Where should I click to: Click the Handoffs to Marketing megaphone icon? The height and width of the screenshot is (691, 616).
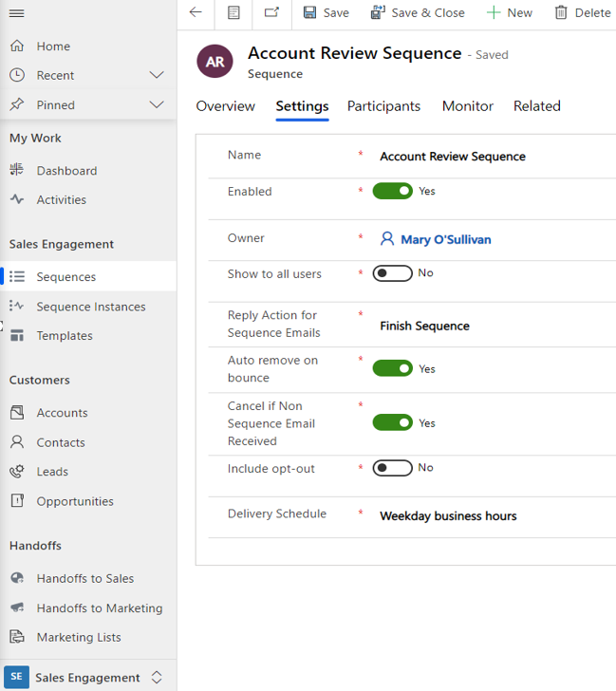(x=17, y=607)
